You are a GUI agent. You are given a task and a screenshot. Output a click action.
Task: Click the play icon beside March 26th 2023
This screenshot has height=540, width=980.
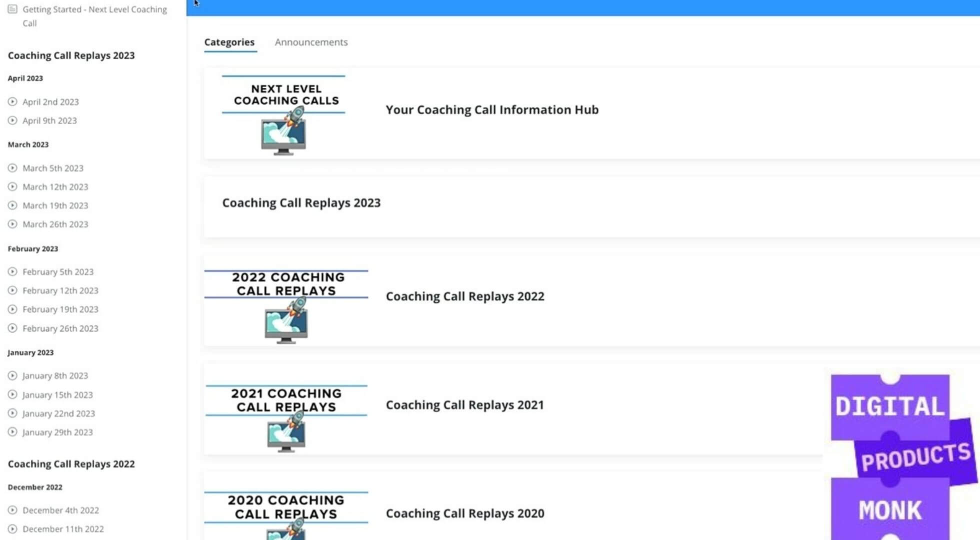pyautogui.click(x=12, y=224)
